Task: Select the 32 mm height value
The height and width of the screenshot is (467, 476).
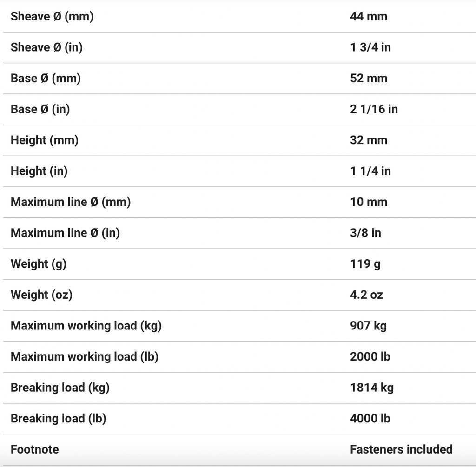Action: point(369,140)
